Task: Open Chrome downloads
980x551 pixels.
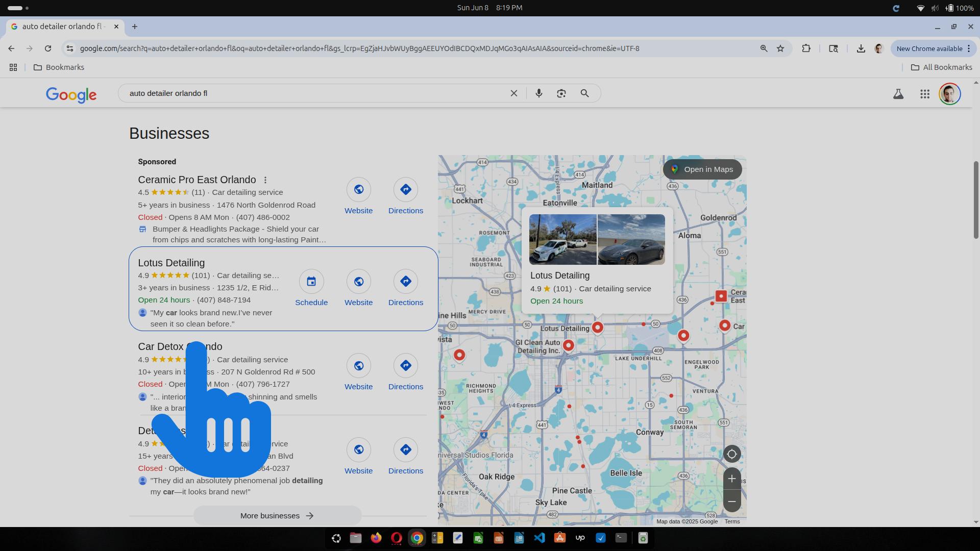Action: [861, 48]
